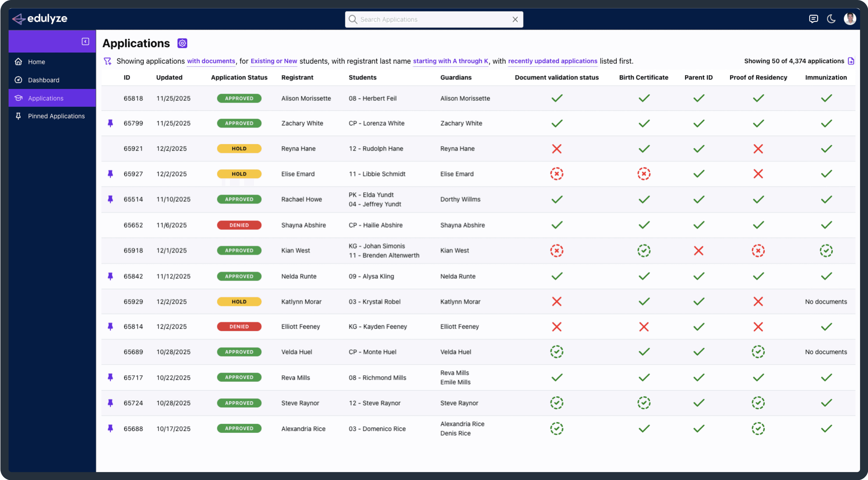Click the Home icon in the sidebar
This screenshot has height=480, width=868.
pos(19,62)
